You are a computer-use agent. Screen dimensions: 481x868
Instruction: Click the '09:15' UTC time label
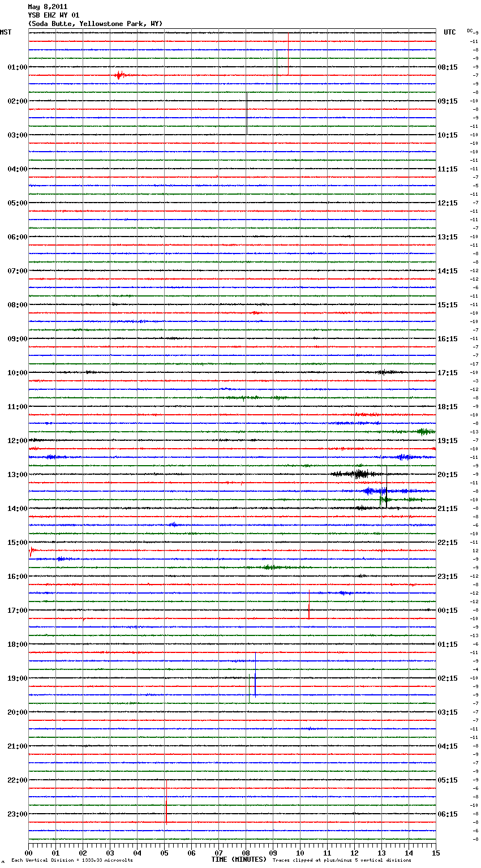click(448, 101)
